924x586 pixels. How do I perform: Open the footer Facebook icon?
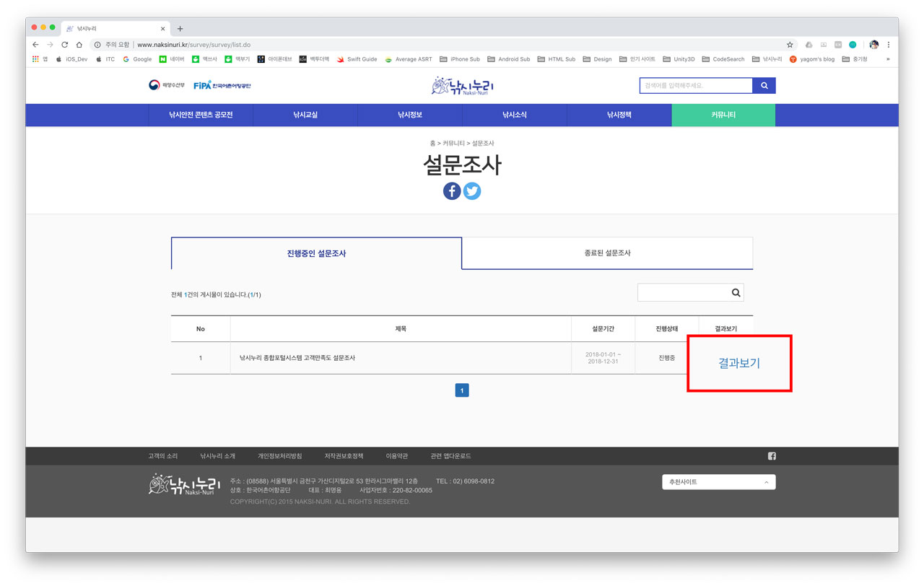point(772,456)
